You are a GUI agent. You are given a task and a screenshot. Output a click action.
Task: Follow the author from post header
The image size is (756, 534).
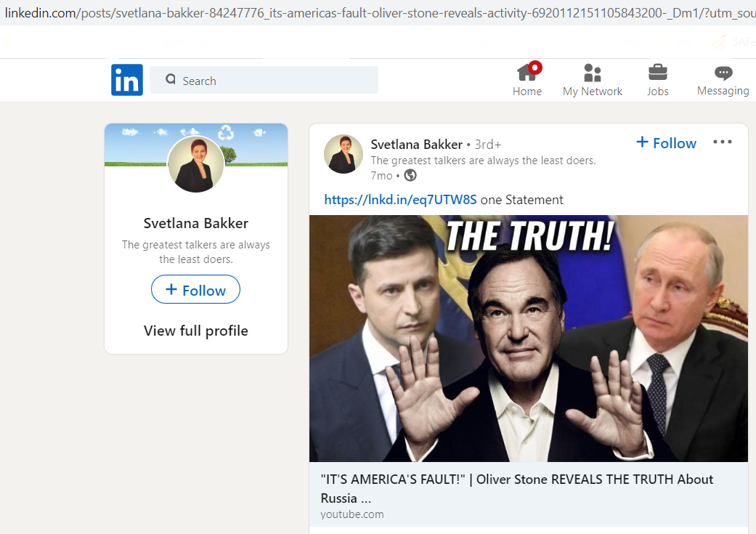tap(667, 143)
